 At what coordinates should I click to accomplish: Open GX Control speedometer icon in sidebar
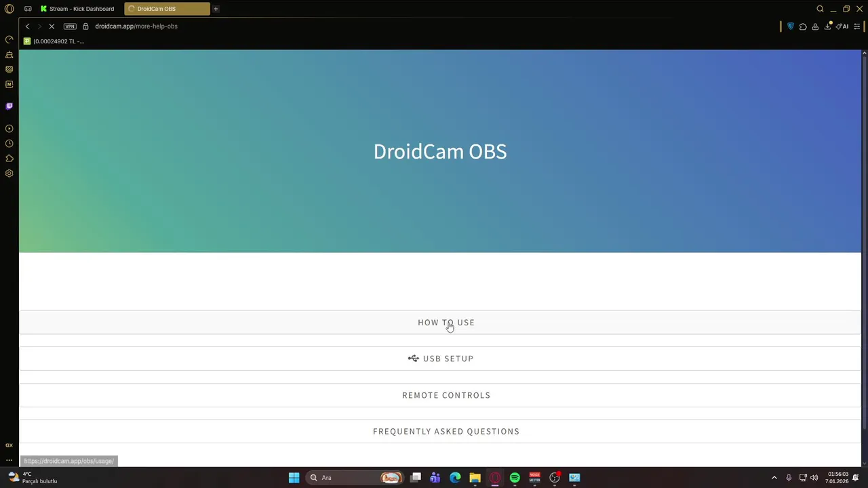pyautogui.click(x=9, y=39)
